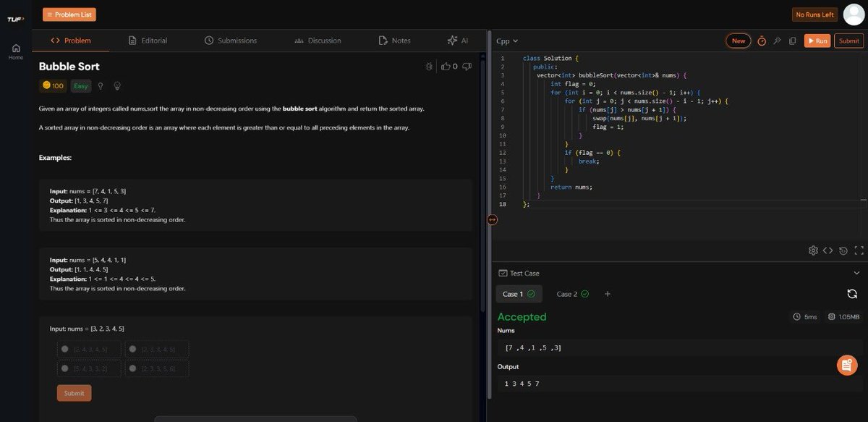The width and height of the screenshot is (868, 422).
Task: Open the orange chat support bubble
Action: pyautogui.click(x=847, y=366)
